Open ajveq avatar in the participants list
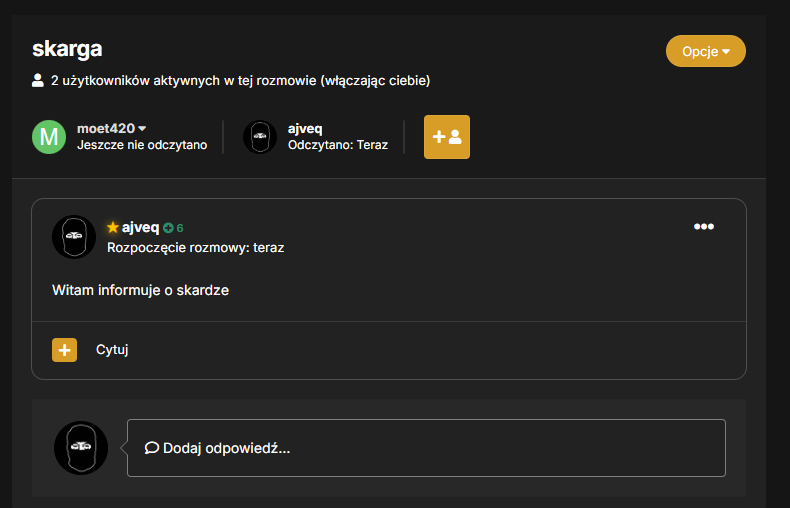Image resolution: width=790 pixels, height=508 pixels. tap(260, 137)
